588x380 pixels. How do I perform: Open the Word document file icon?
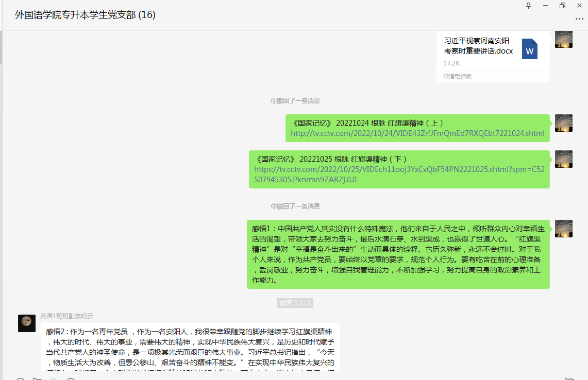click(x=529, y=49)
